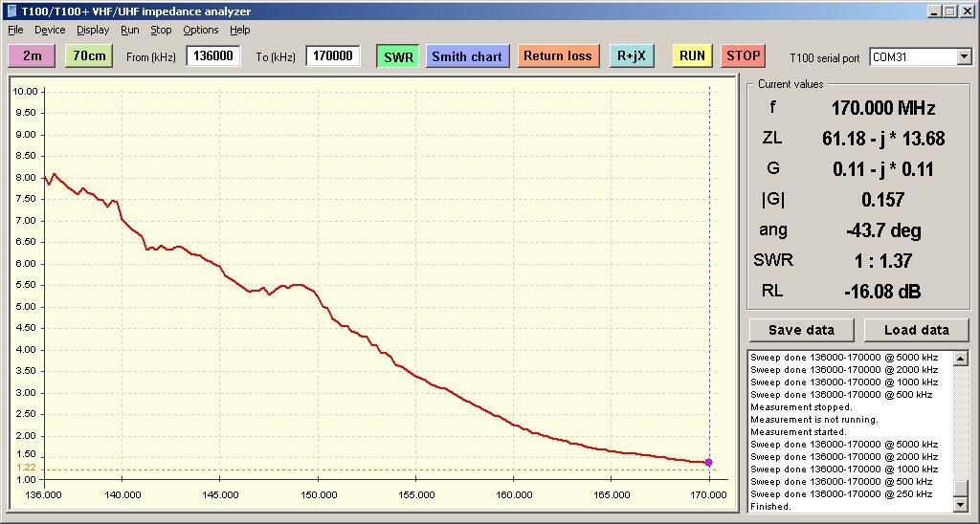Image resolution: width=980 pixels, height=524 pixels.
Task: Switch to the R+jX view
Action: point(632,56)
